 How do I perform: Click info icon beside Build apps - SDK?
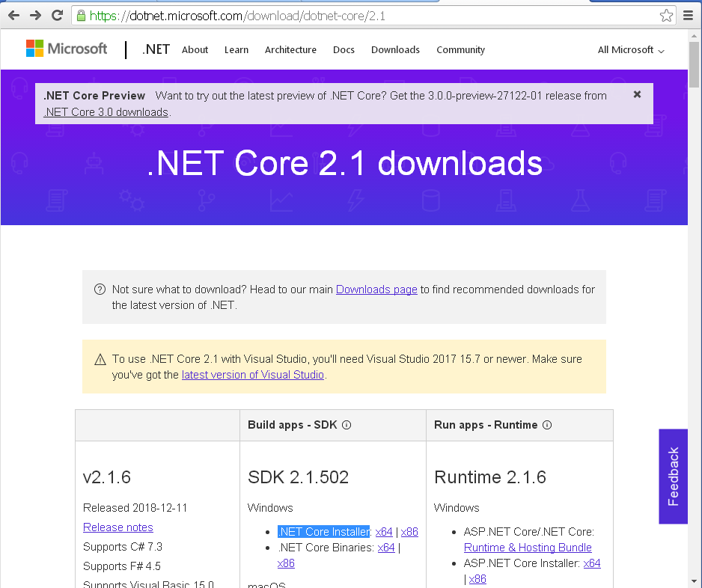pos(347,425)
